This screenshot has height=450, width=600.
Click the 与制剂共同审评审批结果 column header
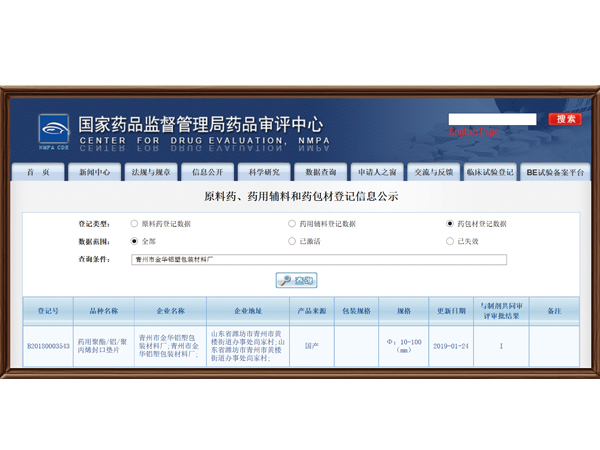pyautogui.click(x=501, y=311)
